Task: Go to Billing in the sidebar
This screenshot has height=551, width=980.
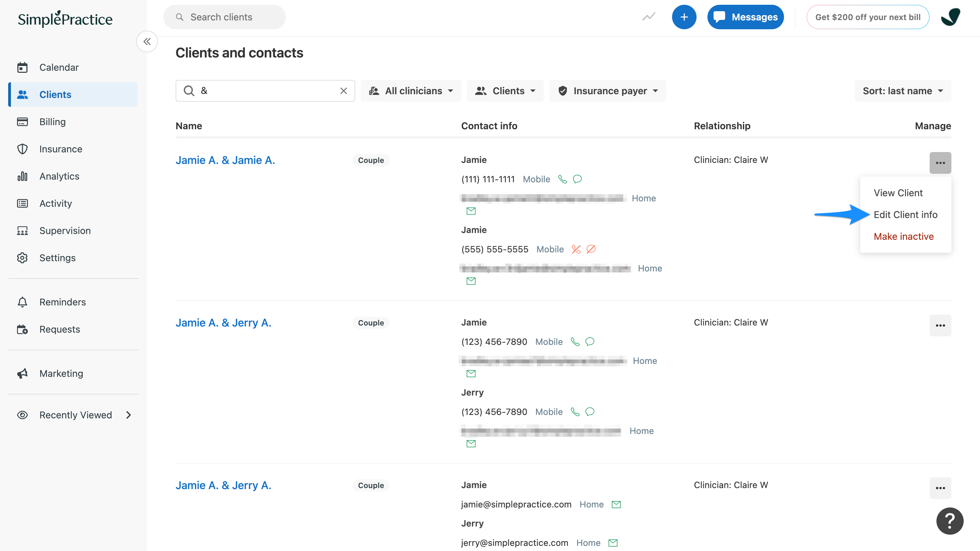Action: pyautogui.click(x=73, y=122)
